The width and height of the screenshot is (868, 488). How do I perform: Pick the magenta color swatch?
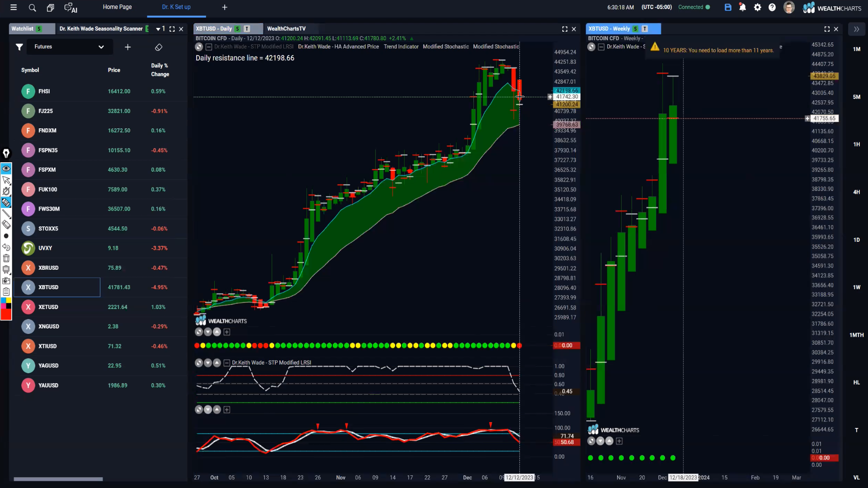[x=3, y=306]
